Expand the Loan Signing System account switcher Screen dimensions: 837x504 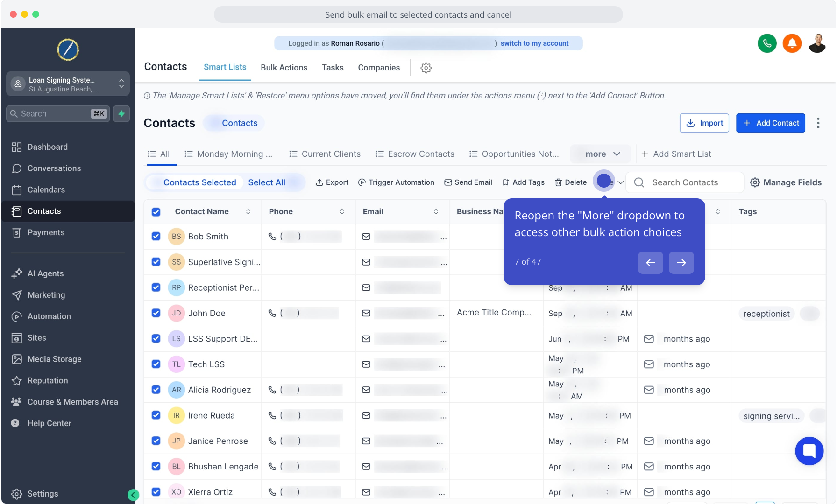(68, 84)
